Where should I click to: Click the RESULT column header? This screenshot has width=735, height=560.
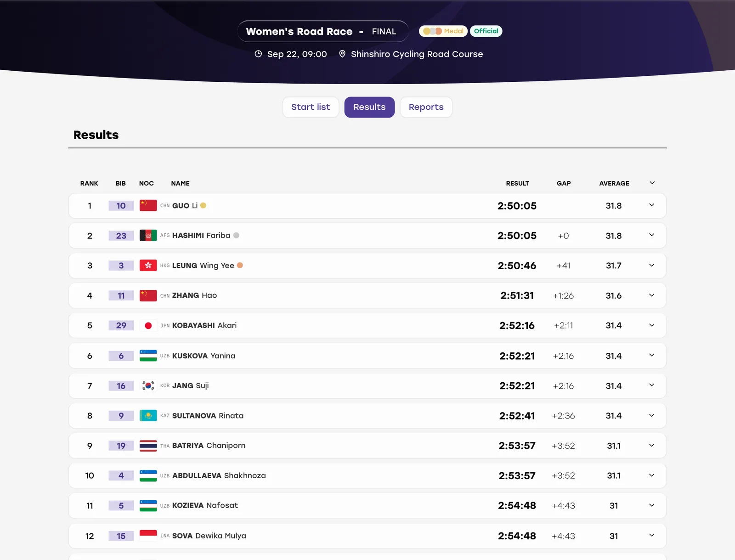pos(518,183)
